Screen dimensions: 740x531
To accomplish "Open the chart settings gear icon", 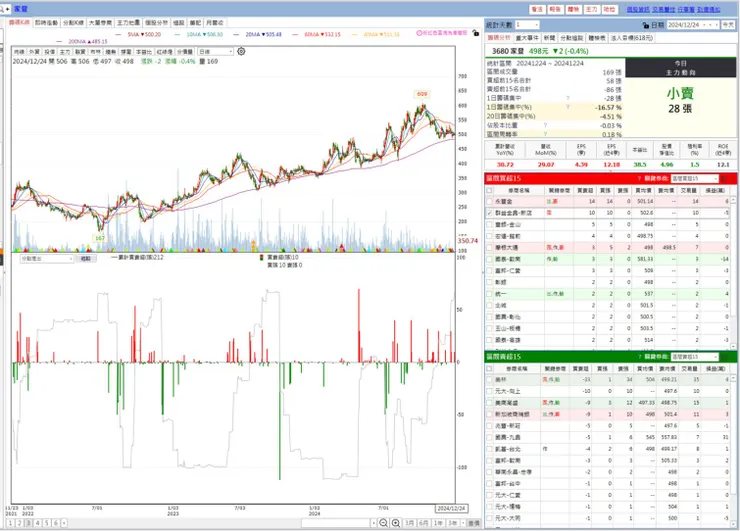I will [241, 51].
